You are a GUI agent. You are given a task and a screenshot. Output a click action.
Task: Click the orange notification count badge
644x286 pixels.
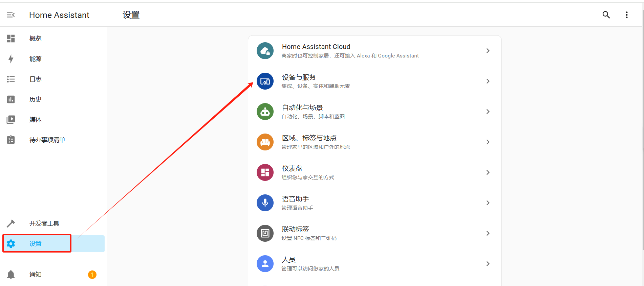(92, 275)
